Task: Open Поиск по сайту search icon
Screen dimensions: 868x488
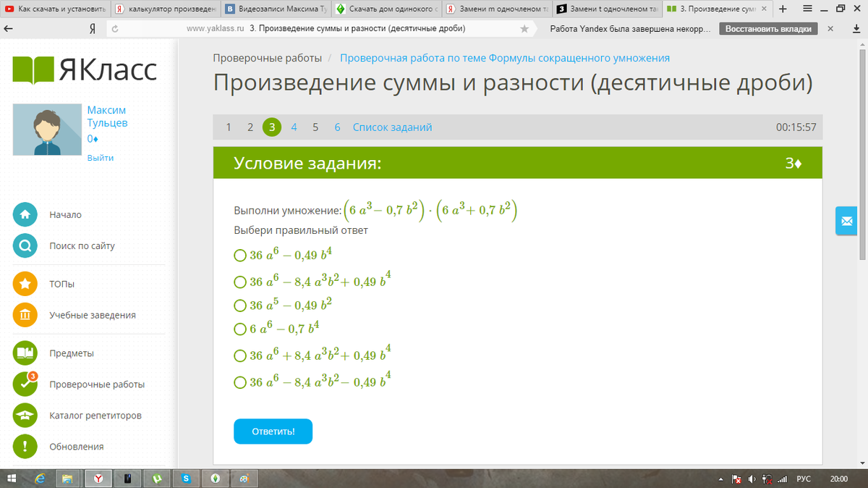Action: pyautogui.click(x=25, y=246)
